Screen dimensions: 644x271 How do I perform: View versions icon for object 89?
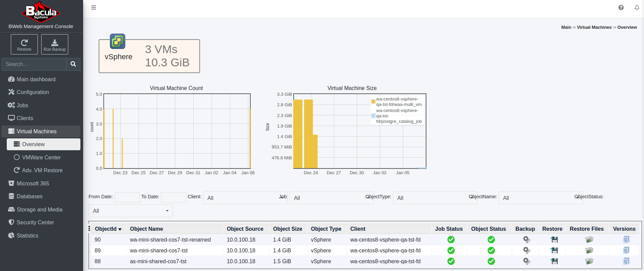pyautogui.click(x=626, y=250)
